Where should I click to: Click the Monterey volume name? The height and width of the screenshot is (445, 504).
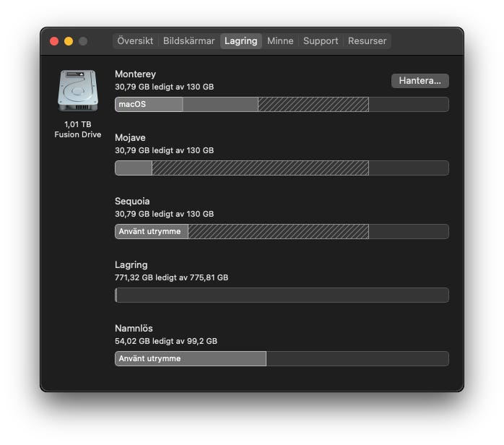[x=135, y=74]
